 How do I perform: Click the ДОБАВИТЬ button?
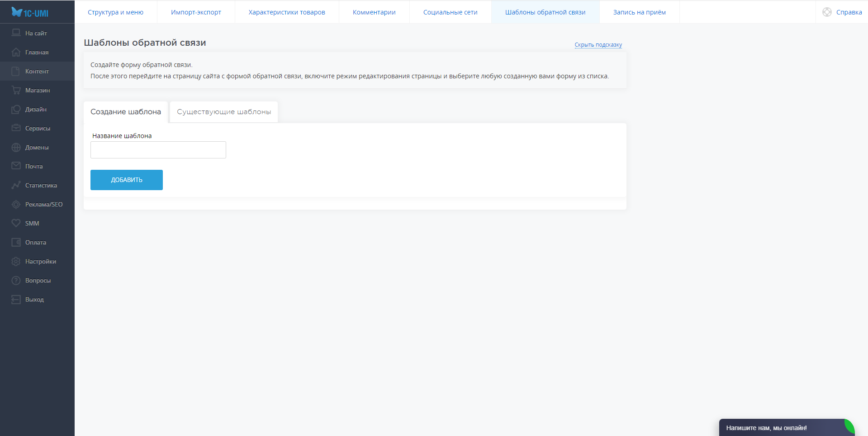click(127, 180)
